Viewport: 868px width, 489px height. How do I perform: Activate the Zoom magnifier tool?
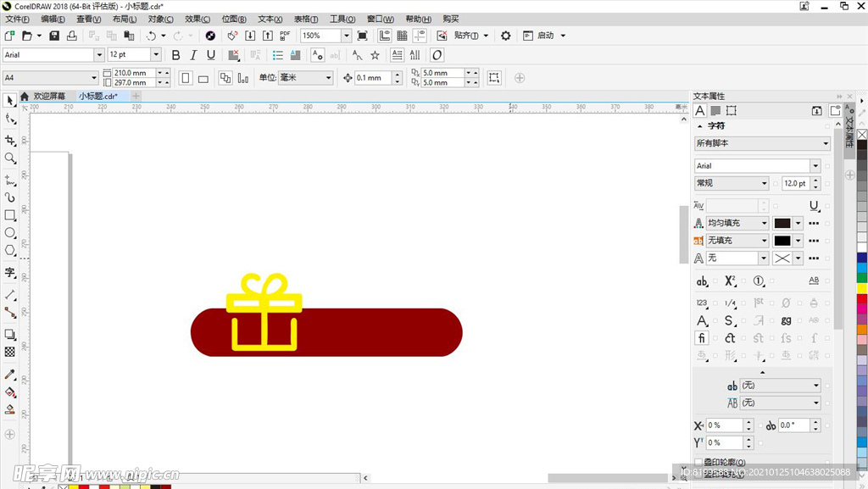[x=10, y=158]
